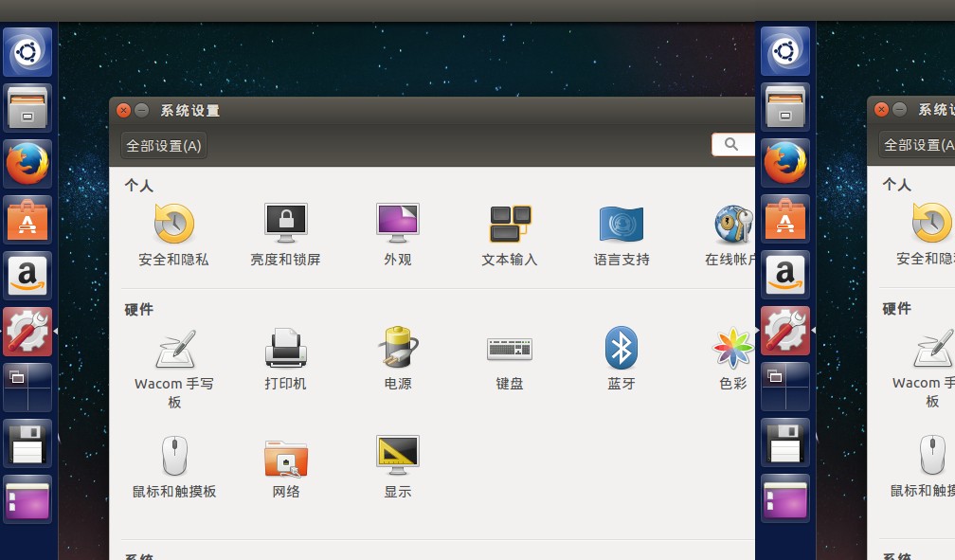Close the right 系统设置 window
The width and height of the screenshot is (955, 560).
click(881, 110)
